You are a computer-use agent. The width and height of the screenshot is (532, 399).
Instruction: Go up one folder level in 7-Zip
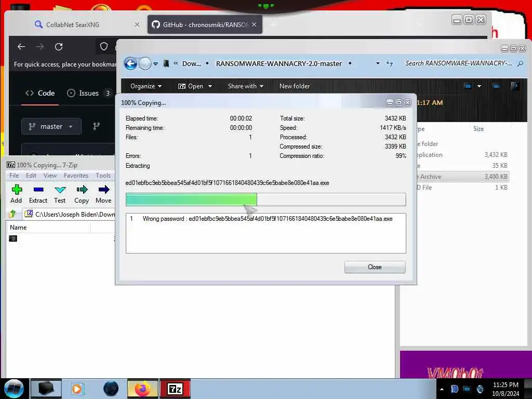tap(13, 214)
